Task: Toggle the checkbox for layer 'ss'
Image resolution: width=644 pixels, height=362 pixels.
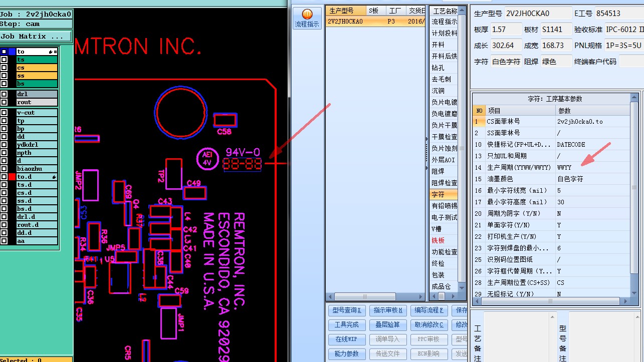Action: [4, 76]
